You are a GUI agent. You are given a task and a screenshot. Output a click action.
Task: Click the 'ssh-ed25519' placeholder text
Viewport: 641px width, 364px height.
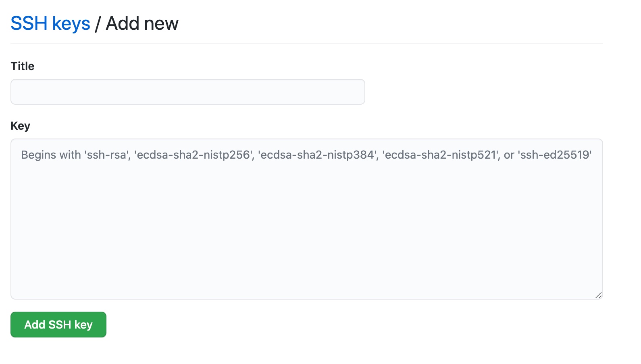coord(555,155)
